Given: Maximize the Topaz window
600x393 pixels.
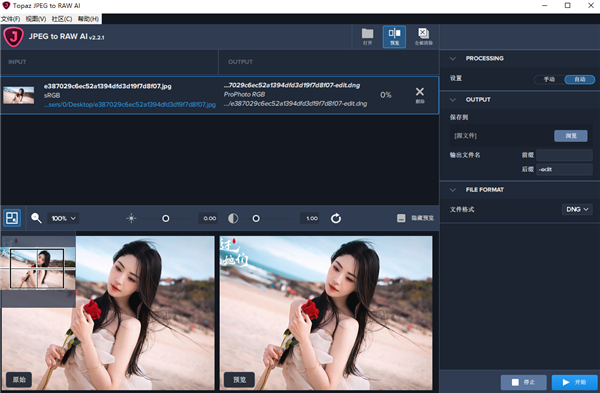Looking at the screenshot, I should click(567, 6).
